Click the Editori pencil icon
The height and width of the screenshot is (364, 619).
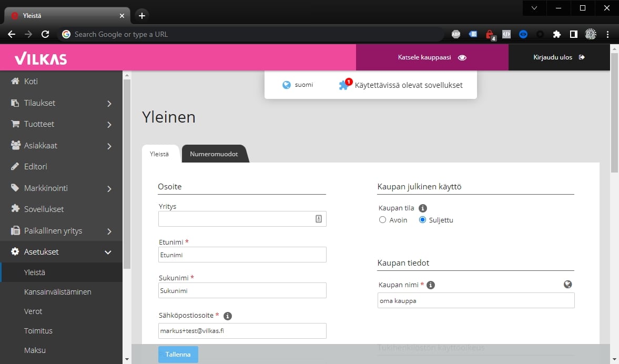coord(15,167)
